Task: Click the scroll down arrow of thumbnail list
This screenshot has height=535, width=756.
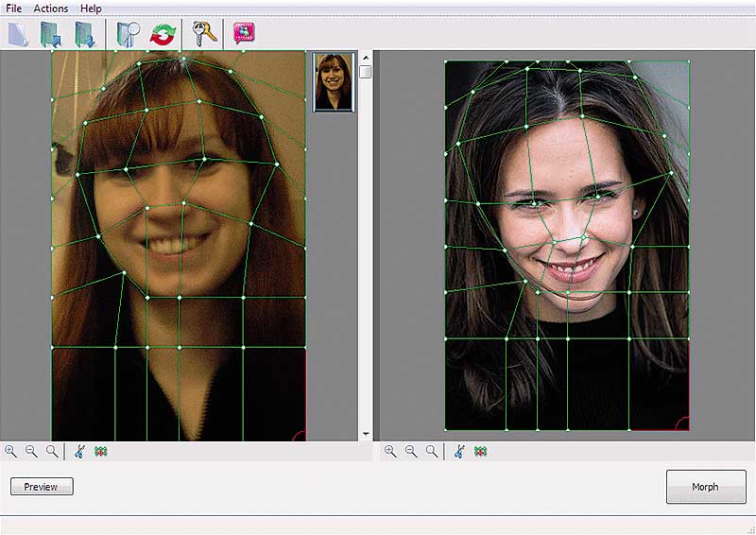Action: 366,434
